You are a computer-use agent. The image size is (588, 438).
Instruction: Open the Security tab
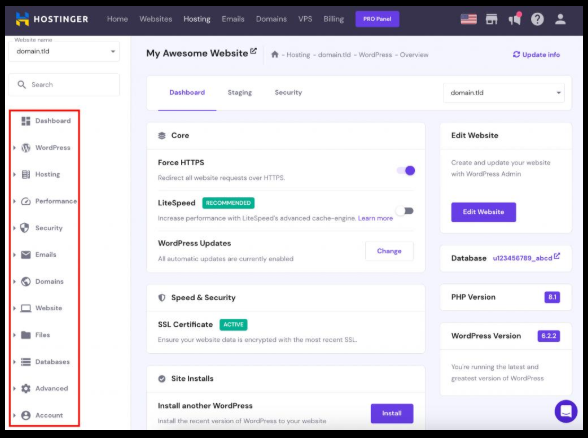pos(288,93)
